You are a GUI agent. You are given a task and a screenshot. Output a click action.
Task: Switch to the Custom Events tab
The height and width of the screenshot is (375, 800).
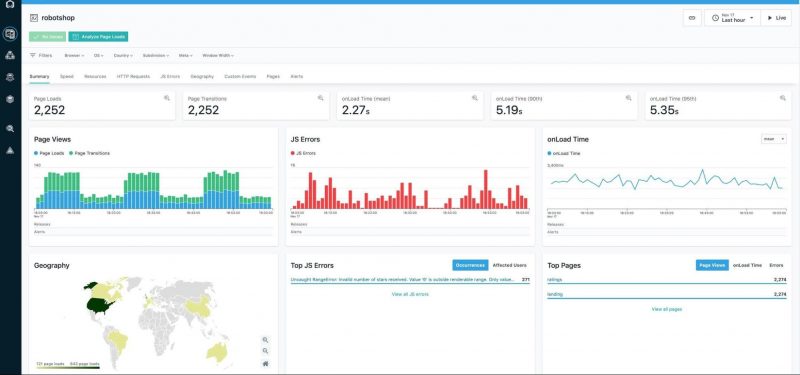pyautogui.click(x=240, y=77)
